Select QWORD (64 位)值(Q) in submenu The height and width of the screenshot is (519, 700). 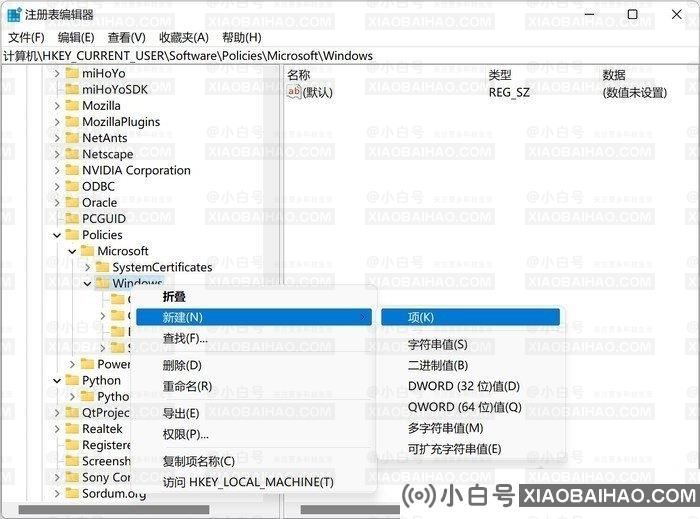tap(471, 407)
